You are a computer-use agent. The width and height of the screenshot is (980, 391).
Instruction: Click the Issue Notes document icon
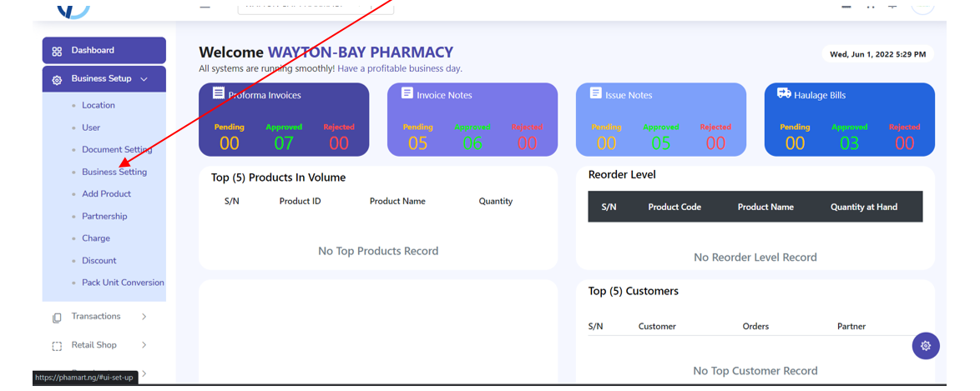pyautogui.click(x=596, y=93)
